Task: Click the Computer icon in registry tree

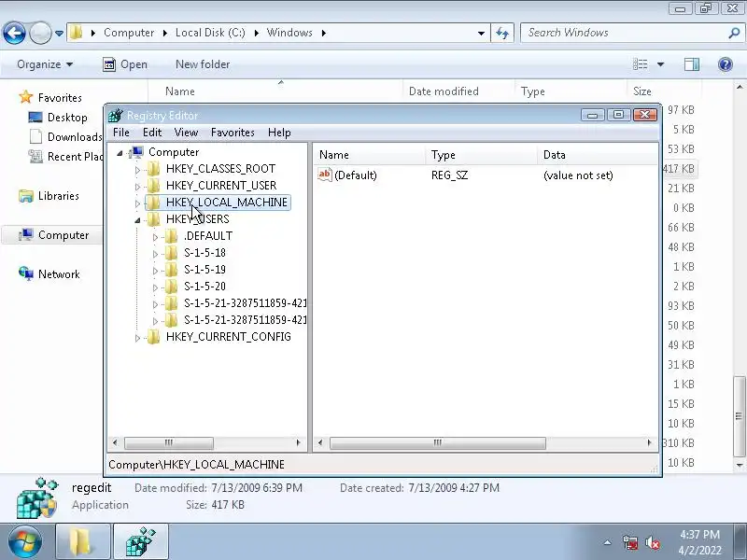Action: pos(136,152)
